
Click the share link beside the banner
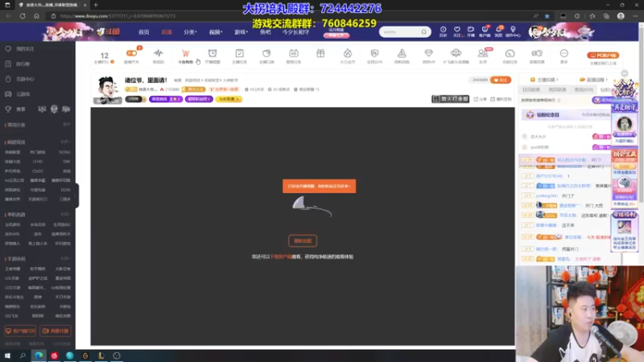[x=480, y=99]
